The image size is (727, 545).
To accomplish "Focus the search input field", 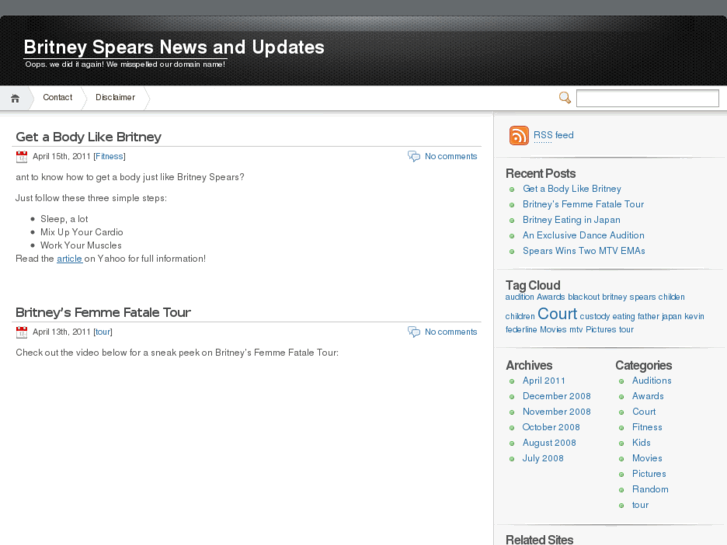I will point(647,98).
